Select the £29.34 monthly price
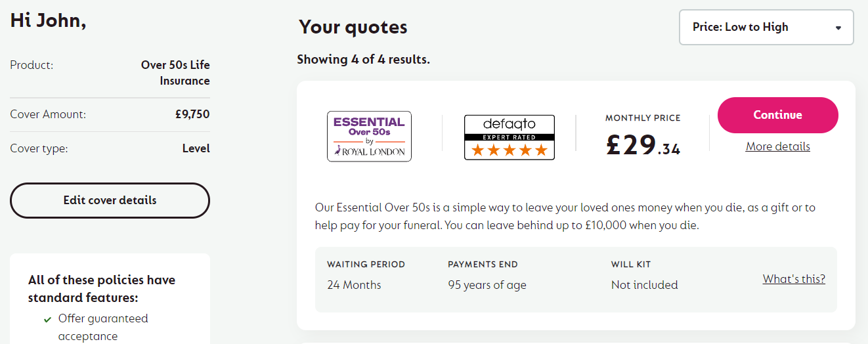This screenshot has width=868, height=344. point(643,145)
